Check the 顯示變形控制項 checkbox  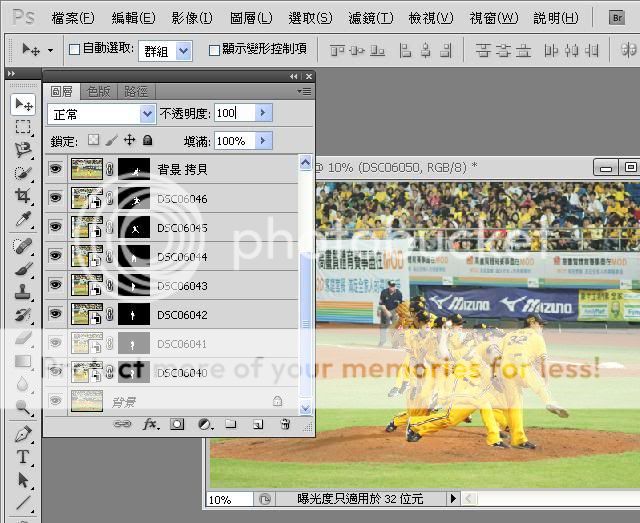214,49
